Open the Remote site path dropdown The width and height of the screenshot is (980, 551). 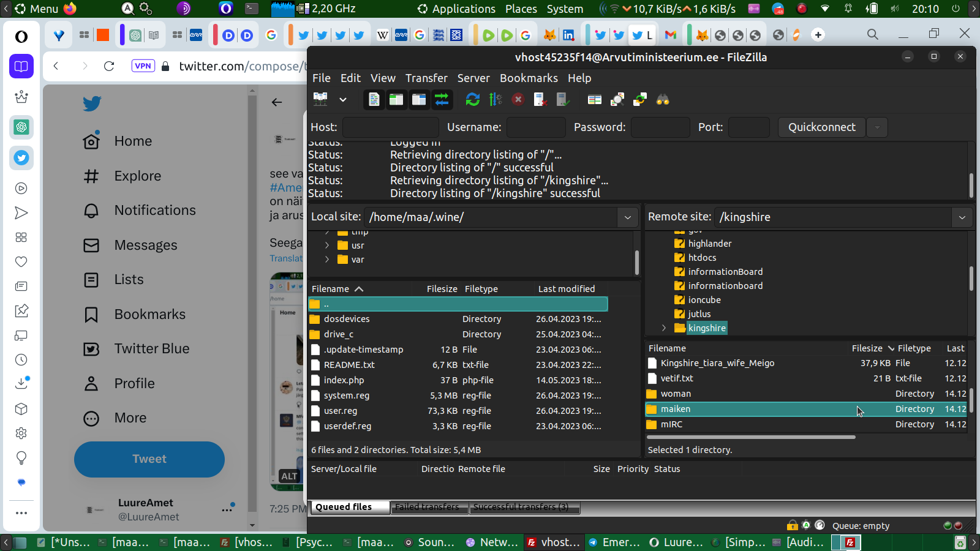[x=962, y=217]
